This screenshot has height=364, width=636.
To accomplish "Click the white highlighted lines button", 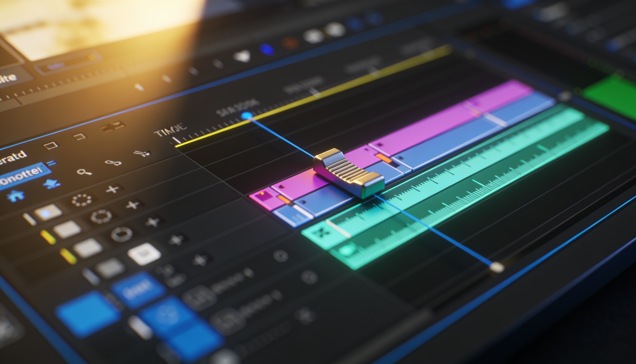I will (x=144, y=254).
